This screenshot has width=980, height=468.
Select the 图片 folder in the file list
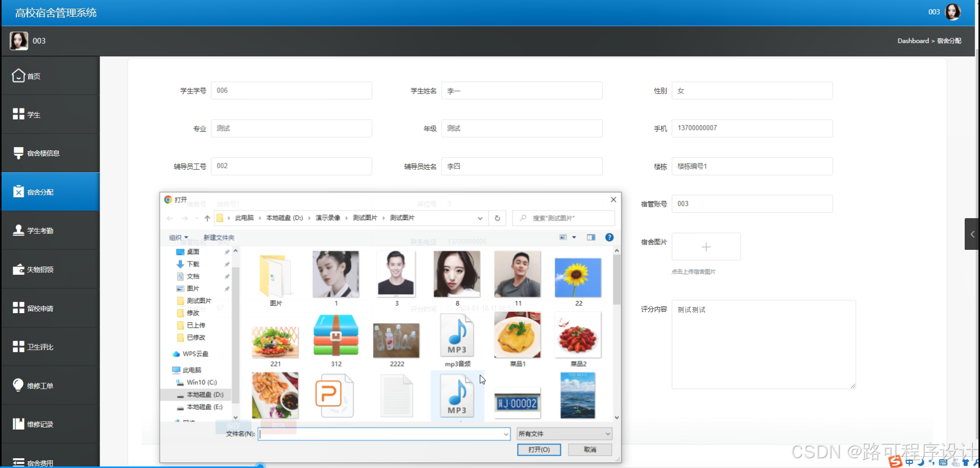pyautogui.click(x=276, y=280)
